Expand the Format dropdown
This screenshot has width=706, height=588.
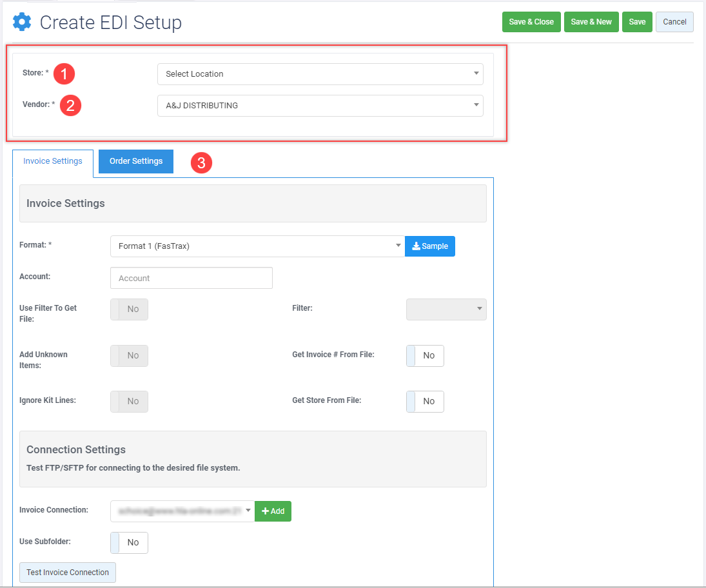point(257,246)
